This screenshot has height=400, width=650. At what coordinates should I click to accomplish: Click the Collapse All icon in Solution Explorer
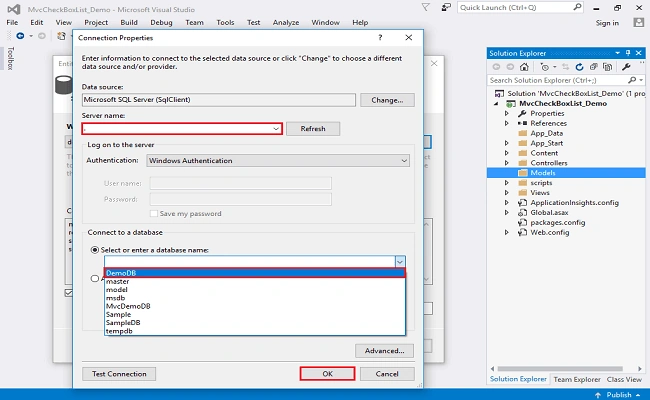593,67
